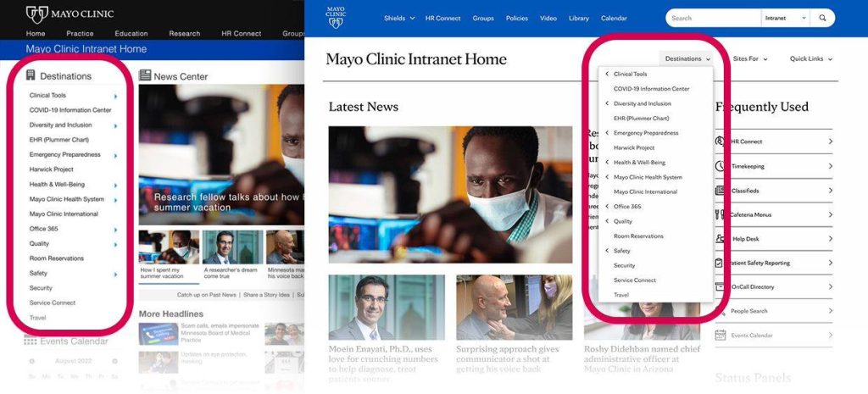Expand Health & Well-Being arrow in old list
868x394 pixels.
pyautogui.click(x=115, y=186)
